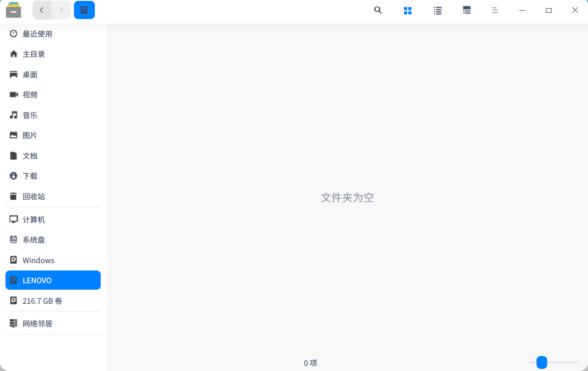The width and height of the screenshot is (588, 371).
Task: Open the Documents (文档) folder
Action: click(x=30, y=155)
